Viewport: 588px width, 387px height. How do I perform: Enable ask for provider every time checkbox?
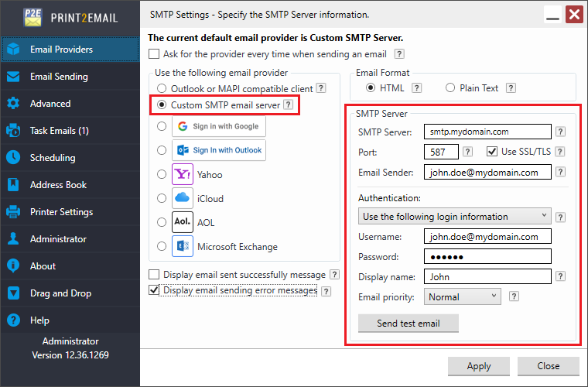[x=154, y=54]
